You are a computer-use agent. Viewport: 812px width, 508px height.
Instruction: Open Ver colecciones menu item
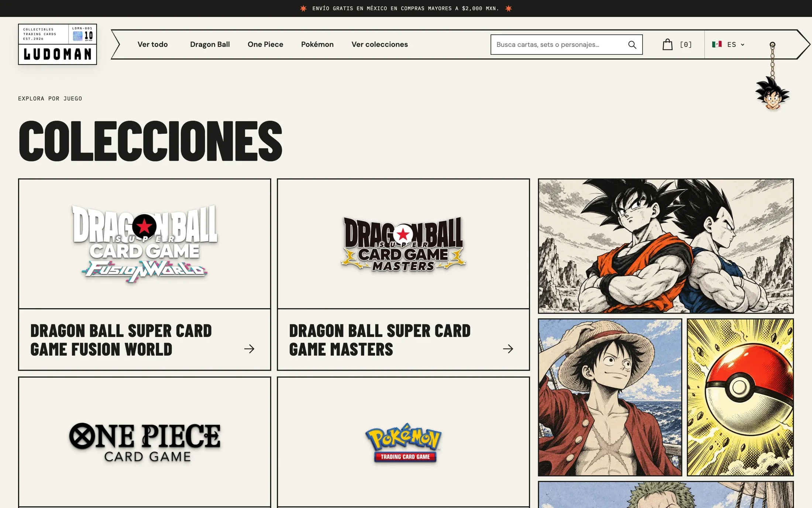pyautogui.click(x=379, y=44)
